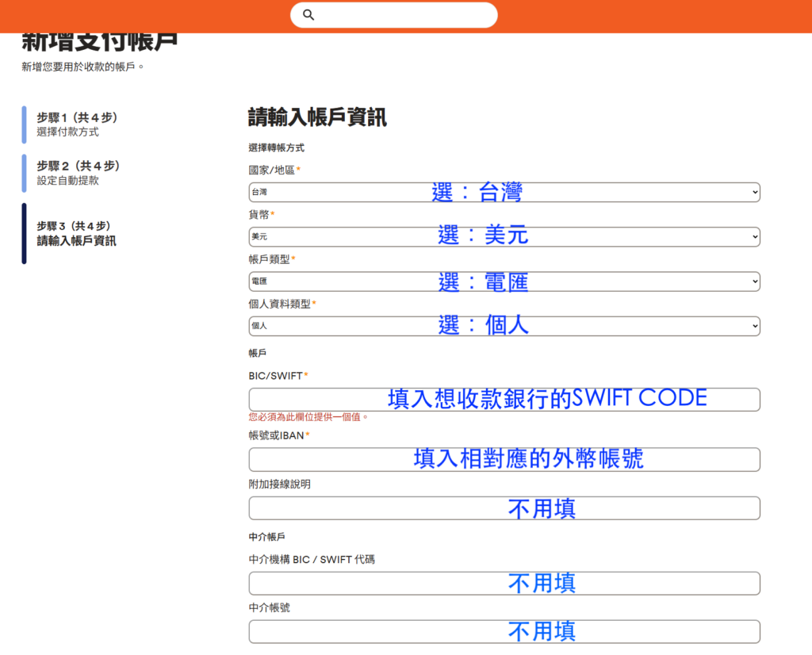The image size is (812, 655).
Task: Select 步驟 3 請輸入帳戶資訊 in sidebar
Action: pos(76,233)
